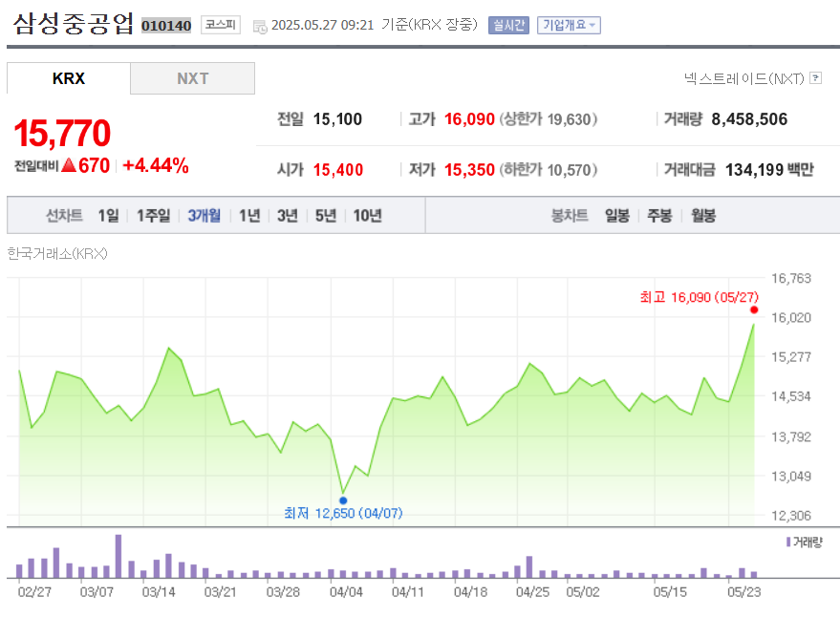Switch to the NXT tab
This screenshot has width=840, height=617.
(192, 78)
